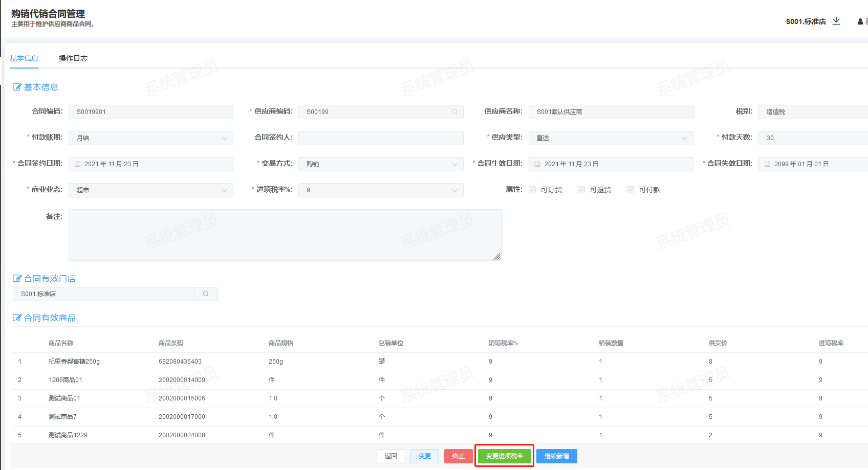Click calendar icon in 合同生效日期 field
The image size is (868, 470).
pyautogui.click(x=537, y=164)
